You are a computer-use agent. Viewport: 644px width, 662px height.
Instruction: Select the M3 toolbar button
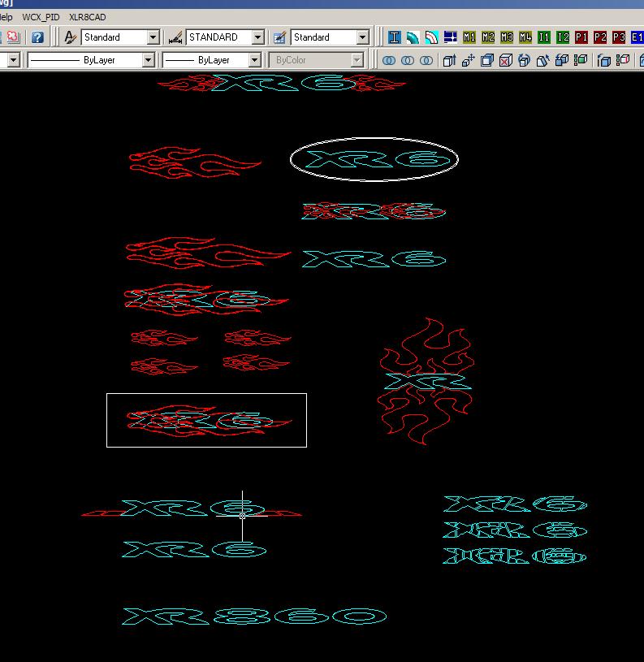[x=507, y=37]
